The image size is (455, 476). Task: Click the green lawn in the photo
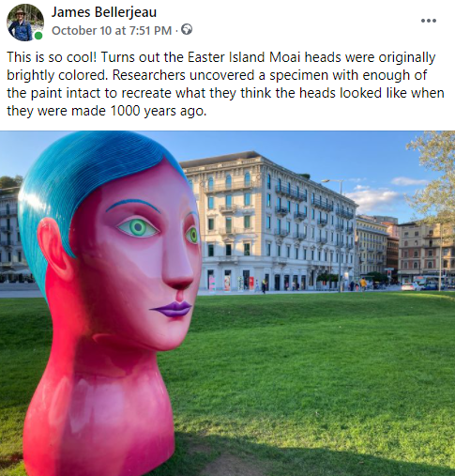point(312,376)
